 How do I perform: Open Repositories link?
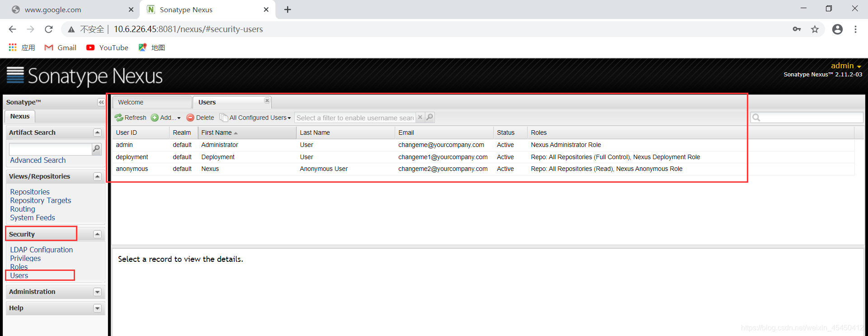tap(30, 192)
